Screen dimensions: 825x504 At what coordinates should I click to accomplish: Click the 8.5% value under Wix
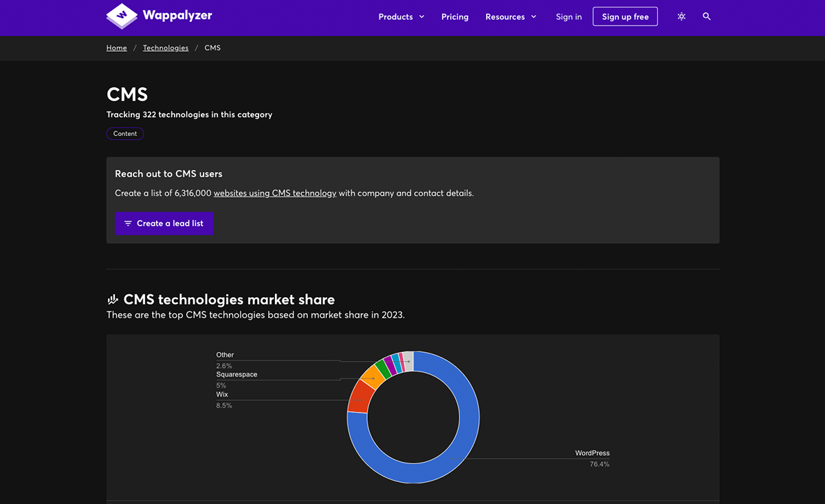[x=224, y=406]
